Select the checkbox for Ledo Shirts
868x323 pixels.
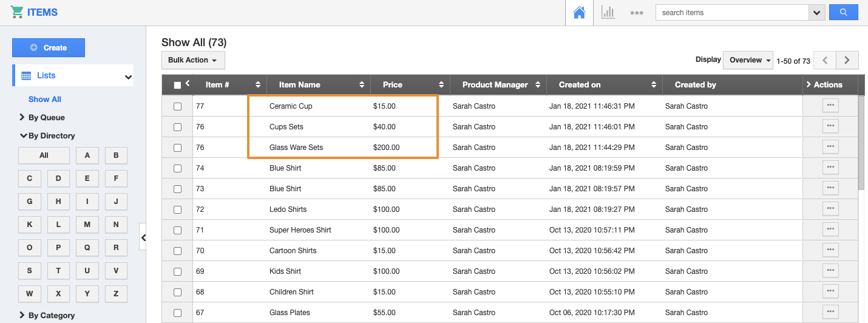pos(177,209)
